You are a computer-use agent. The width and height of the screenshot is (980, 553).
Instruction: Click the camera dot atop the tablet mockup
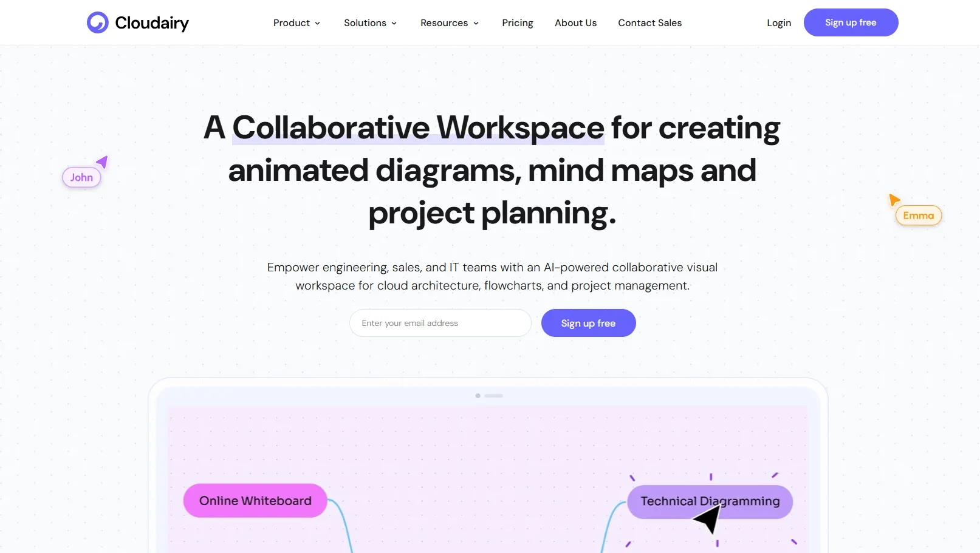(478, 395)
